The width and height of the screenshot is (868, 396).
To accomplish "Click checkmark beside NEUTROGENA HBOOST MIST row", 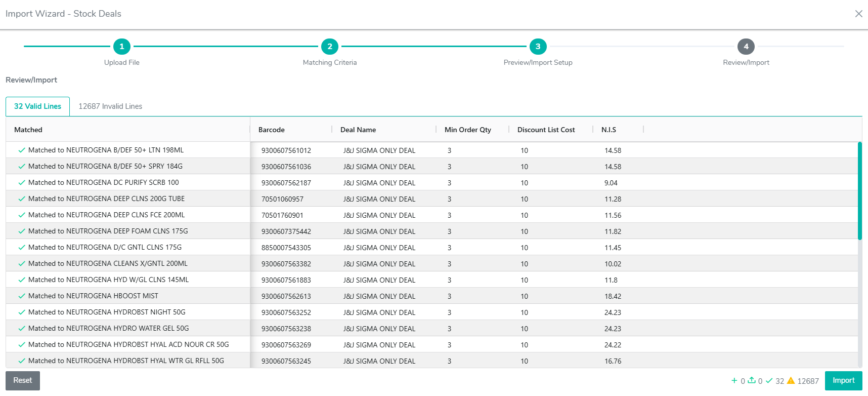I will (x=22, y=296).
